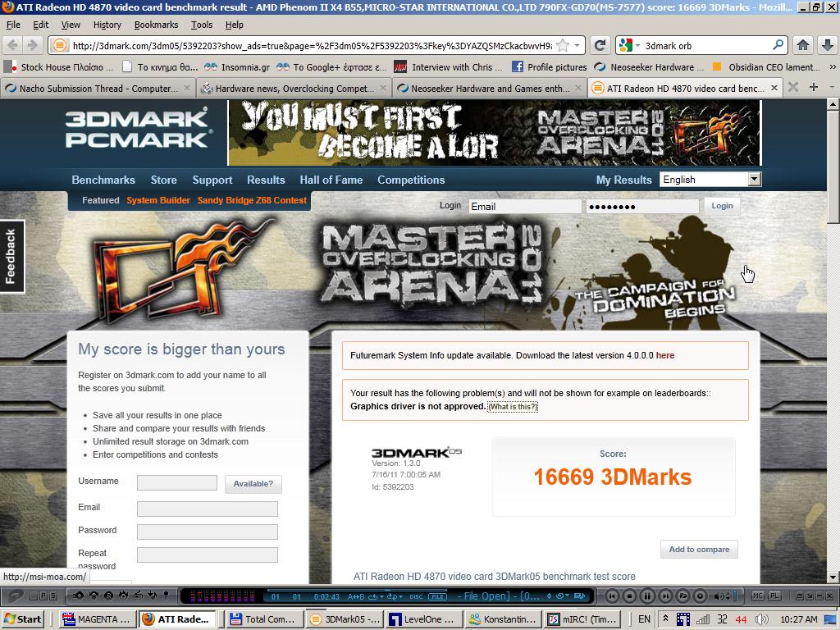
Task: Open Stock House bookmark
Action: click(59, 67)
